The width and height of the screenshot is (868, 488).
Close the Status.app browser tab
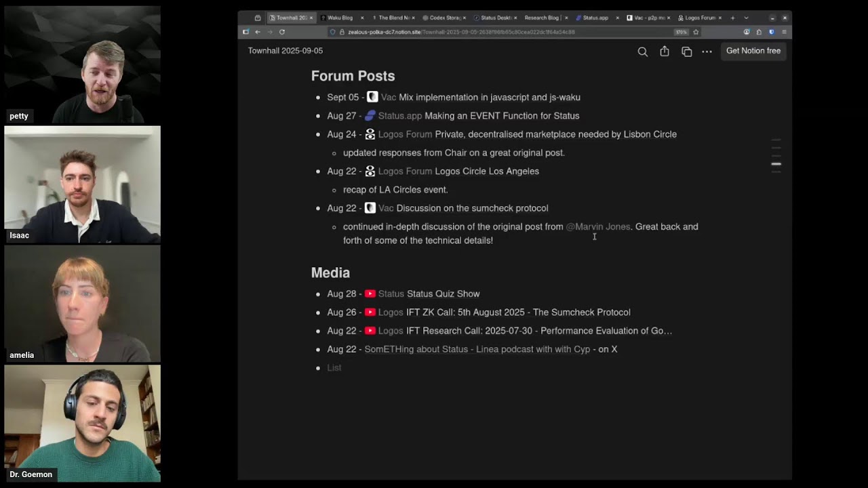[617, 18]
